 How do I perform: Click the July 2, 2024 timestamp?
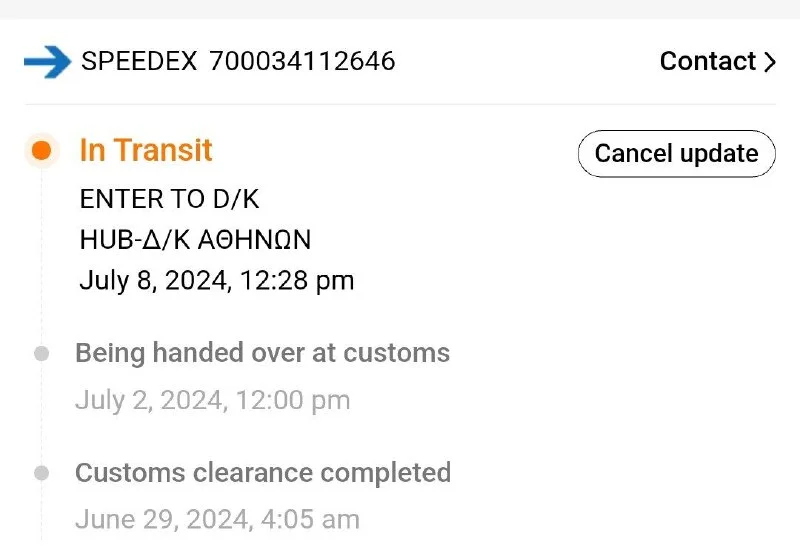coord(212,401)
